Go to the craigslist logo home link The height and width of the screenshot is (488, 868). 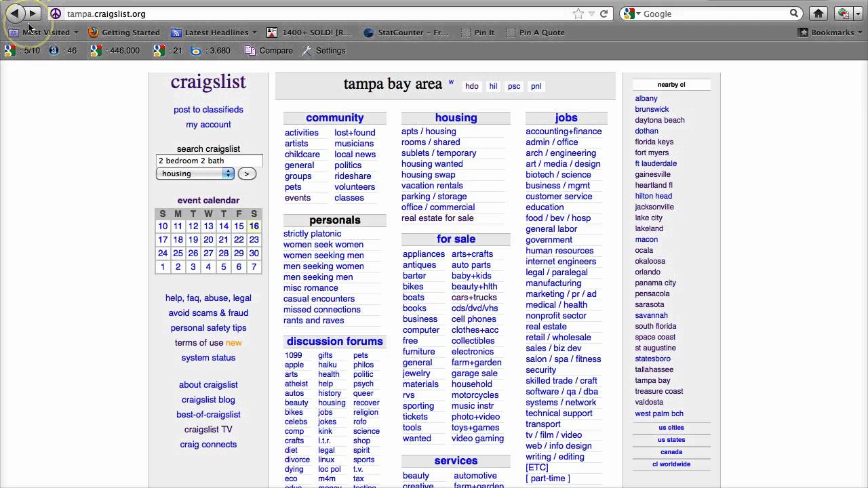coord(208,82)
